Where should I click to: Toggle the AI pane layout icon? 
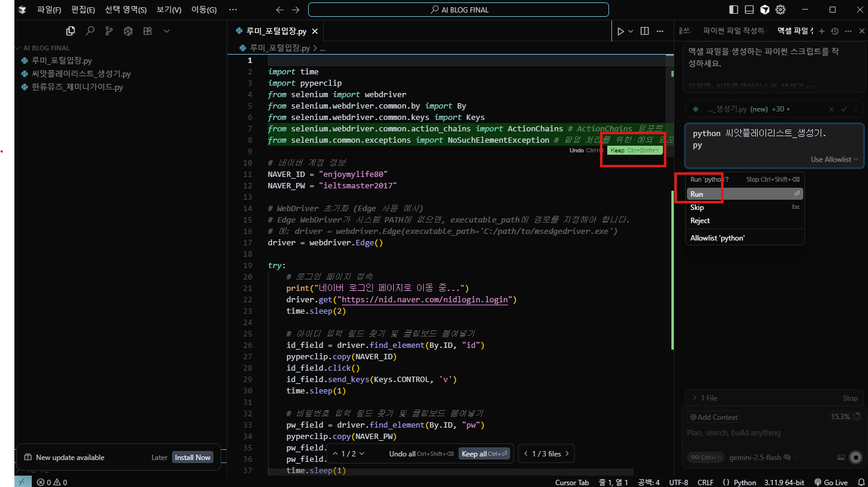[x=764, y=10]
